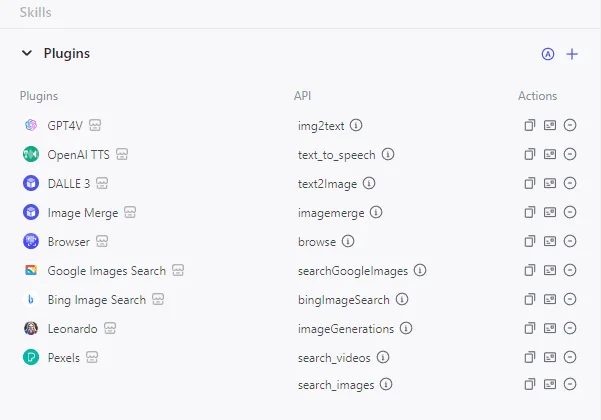Open info for text_to_speech API
Viewport: 601px width, 420px height.
pyautogui.click(x=388, y=154)
